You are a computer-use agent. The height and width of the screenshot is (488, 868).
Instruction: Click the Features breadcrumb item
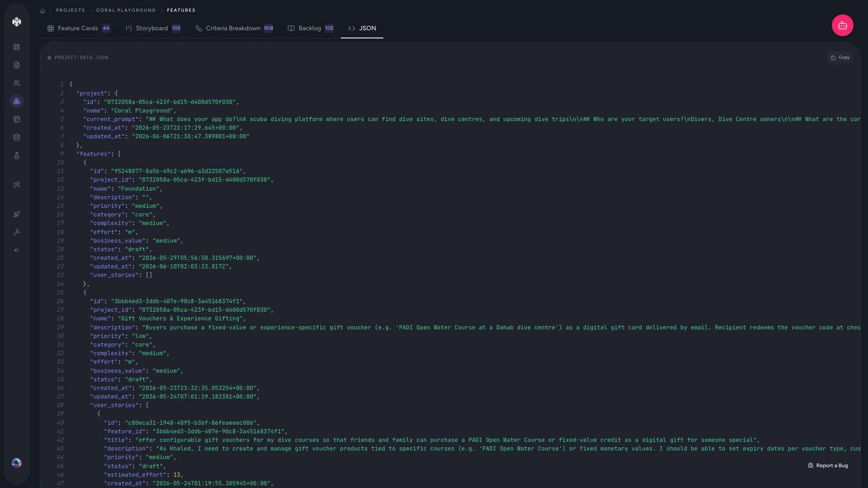(181, 10)
